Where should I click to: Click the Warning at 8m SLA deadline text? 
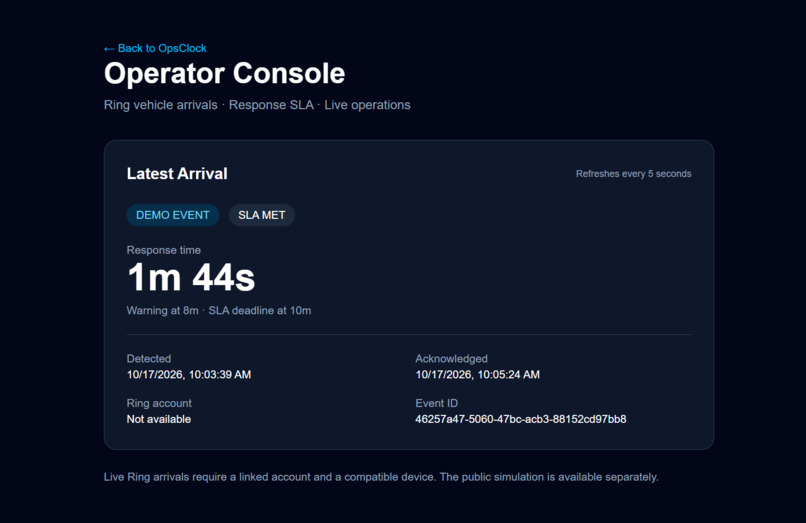[x=218, y=311]
